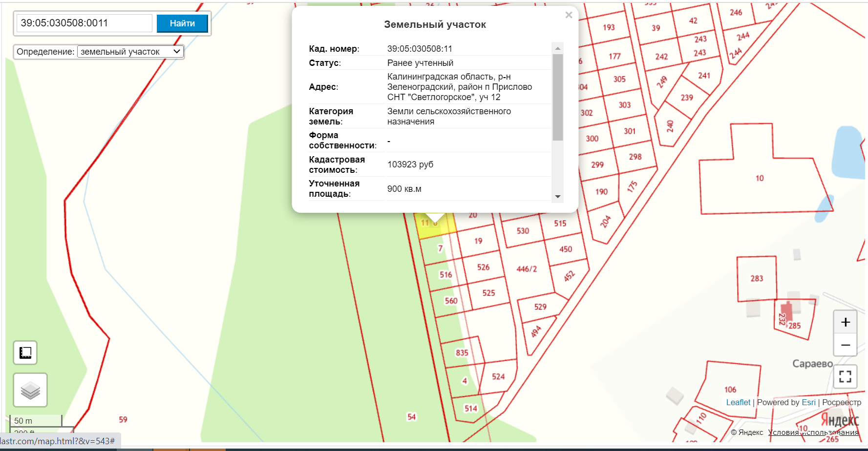Open the Определение type dropdown
868x451 pixels.
point(130,52)
